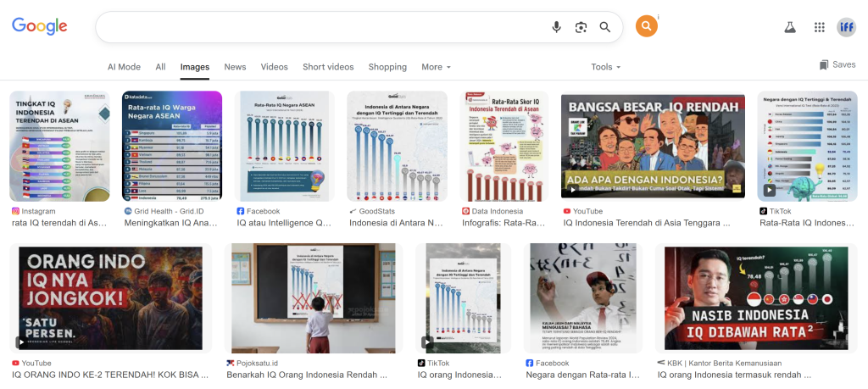This screenshot has height=389, width=868.
Task: Switch to the News tab
Action: (235, 67)
